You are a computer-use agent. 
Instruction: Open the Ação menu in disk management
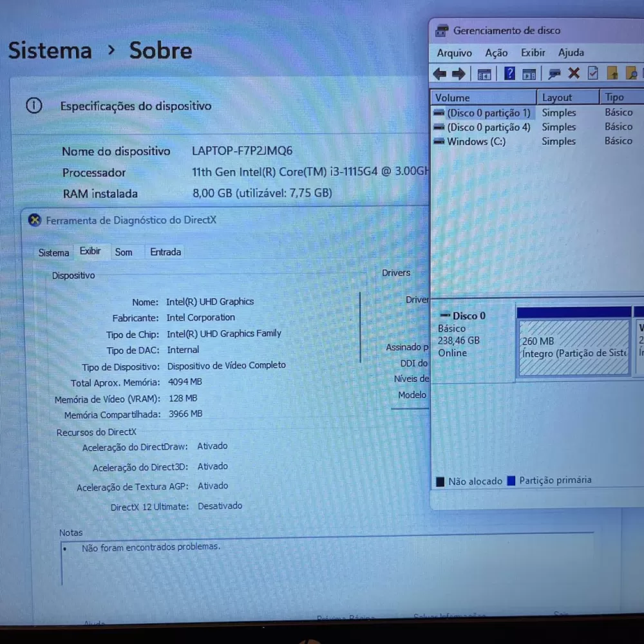(x=496, y=53)
